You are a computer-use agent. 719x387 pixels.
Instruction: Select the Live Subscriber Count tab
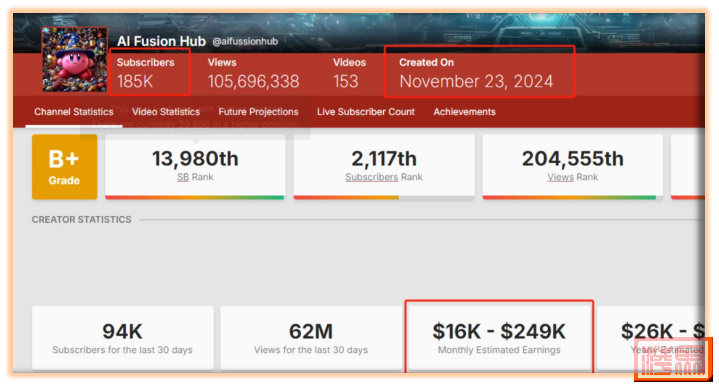366,112
